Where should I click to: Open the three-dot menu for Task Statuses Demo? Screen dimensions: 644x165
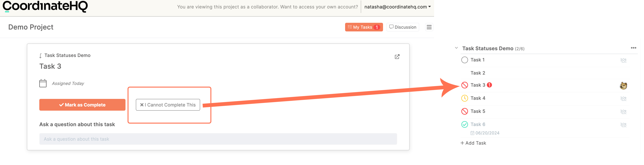tap(633, 48)
